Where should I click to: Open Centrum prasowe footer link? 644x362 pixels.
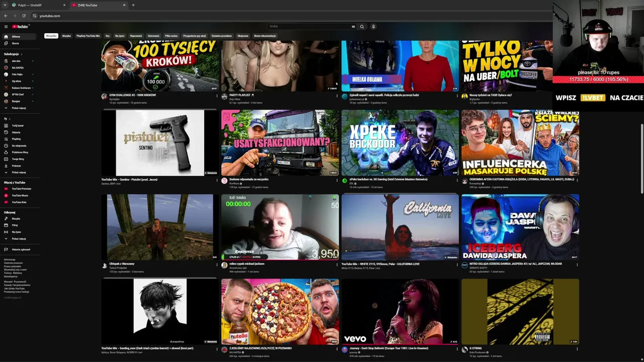[13, 263]
